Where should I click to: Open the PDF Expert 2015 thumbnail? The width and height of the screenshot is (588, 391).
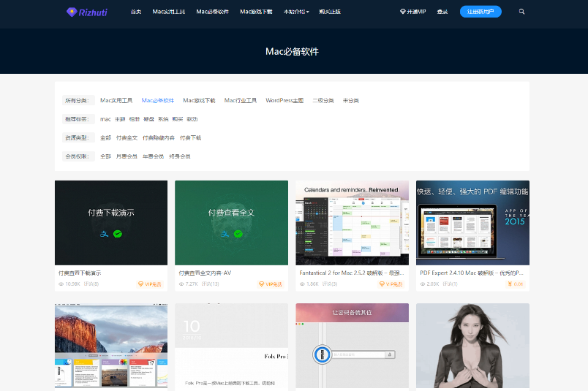coord(472,223)
